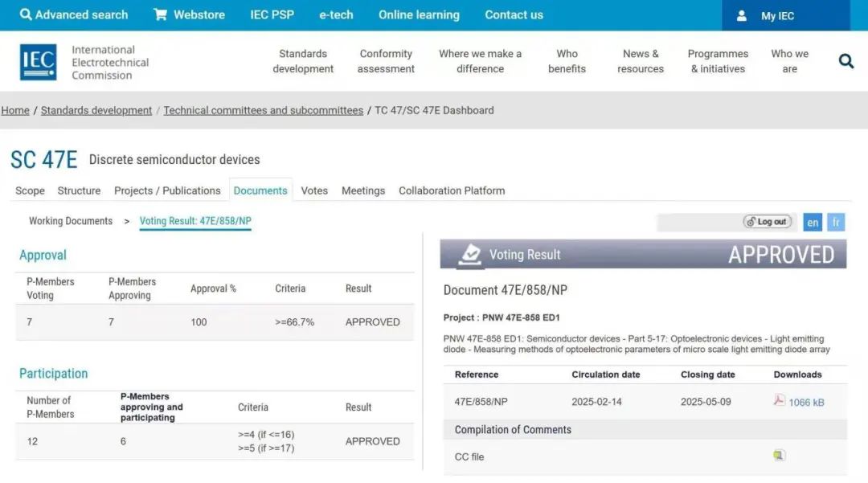This screenshot has height=483, width=868.
Task: Switch language to English (en)
Action: tap(813, 222)
